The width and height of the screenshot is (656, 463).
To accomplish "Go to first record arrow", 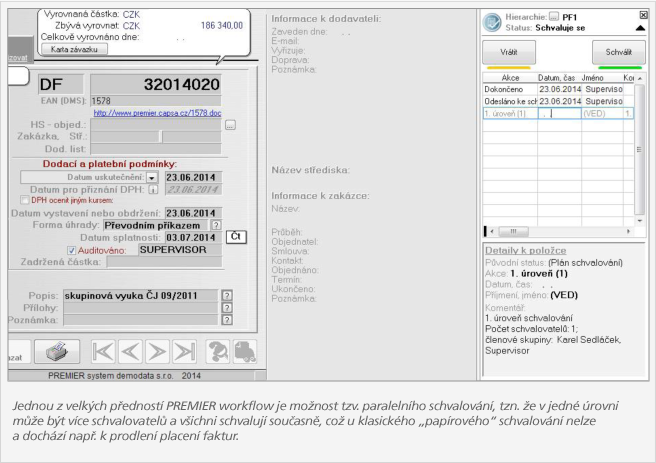I will pyautogui.click(x=103, y=351).
